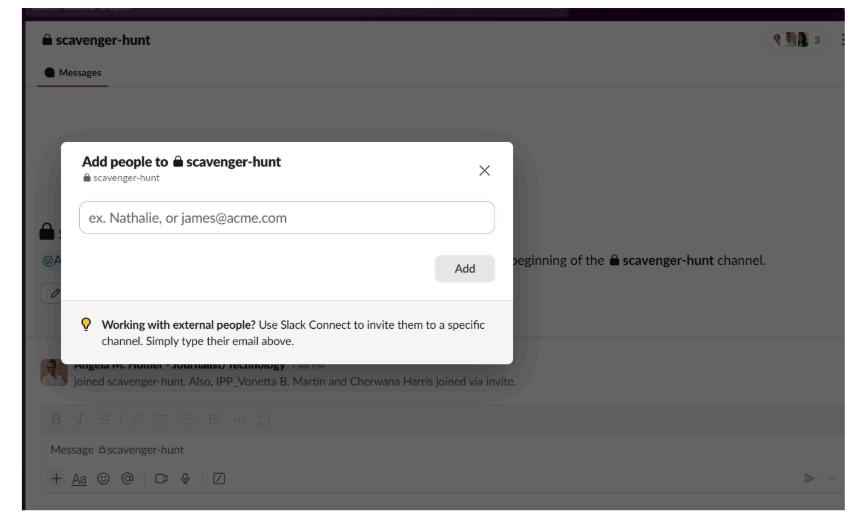Open the Messages tab
The width and height of the screenshot is (856, 521).
73,73
